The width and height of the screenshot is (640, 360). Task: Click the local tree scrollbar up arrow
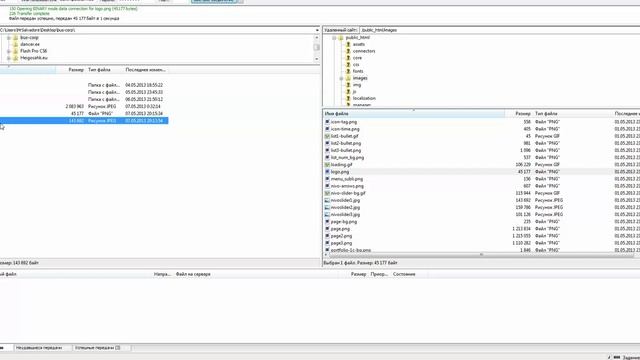[316, 38]
